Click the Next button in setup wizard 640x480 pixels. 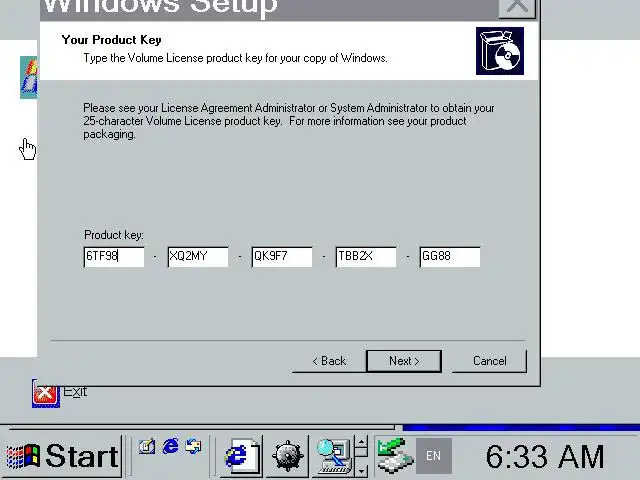click(404, 361)
